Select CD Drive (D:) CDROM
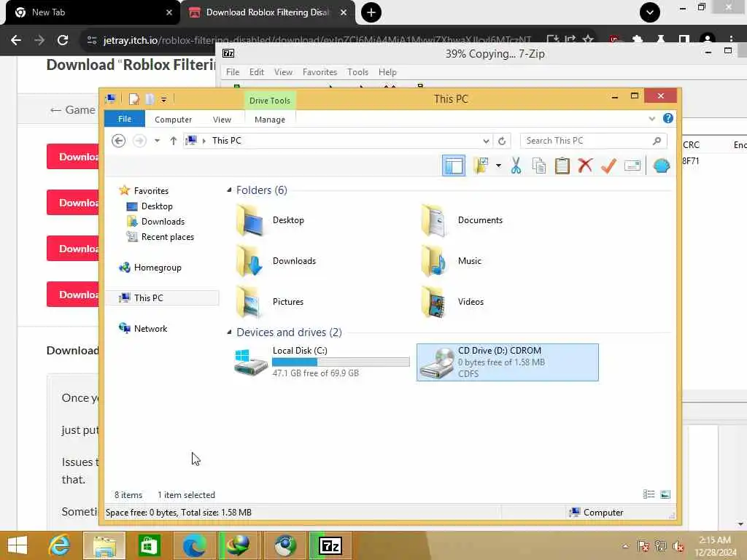 tap(508, 362)
